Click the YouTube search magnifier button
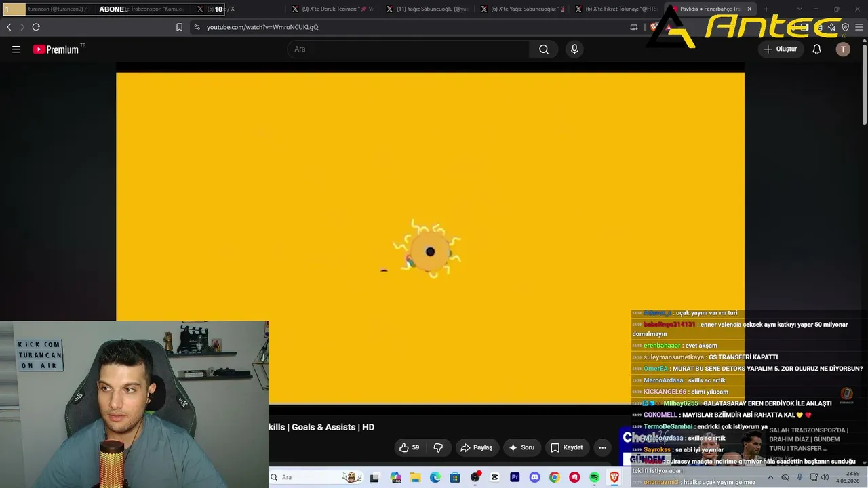The width and height of the screenshot is (868, 488). [x=544, y=49]
